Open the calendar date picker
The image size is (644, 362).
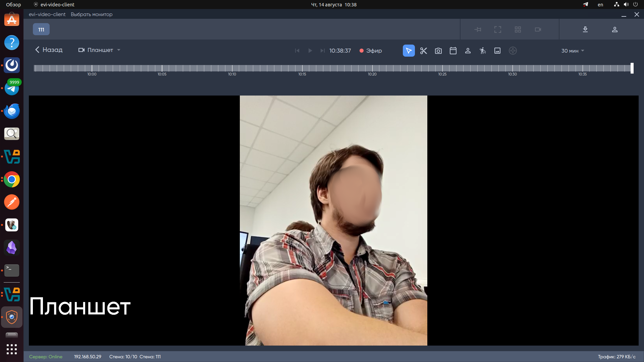point(453,51)
